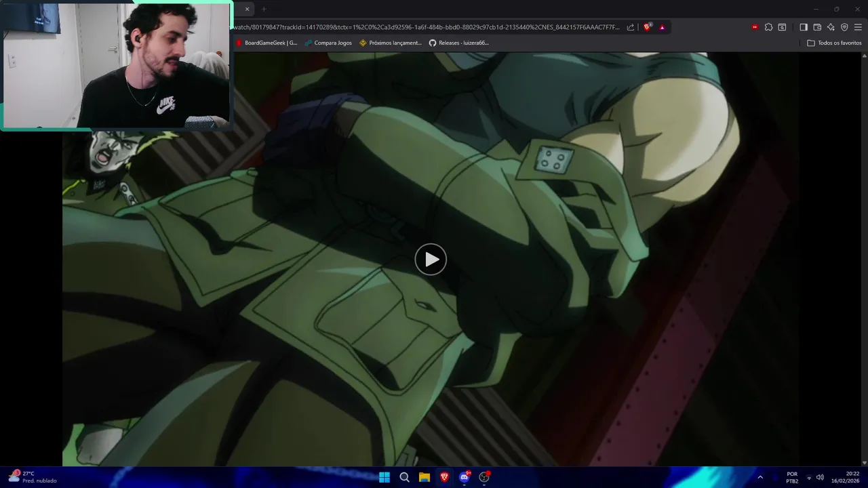868x488 pixels.
Task: Open Releases luizera66 GitHub bookmark
Action: pos(459,43)
